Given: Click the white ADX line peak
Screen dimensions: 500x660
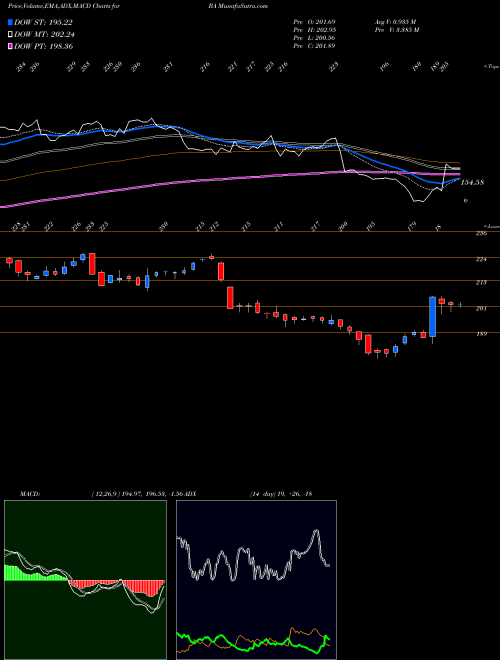Looking at the screenshot, I should [316, 532].
